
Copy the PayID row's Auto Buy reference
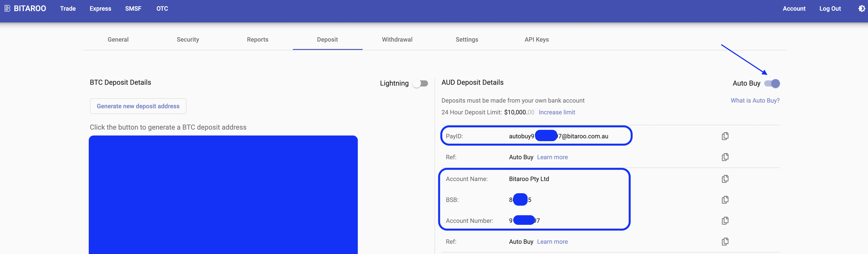click(725, 157)
